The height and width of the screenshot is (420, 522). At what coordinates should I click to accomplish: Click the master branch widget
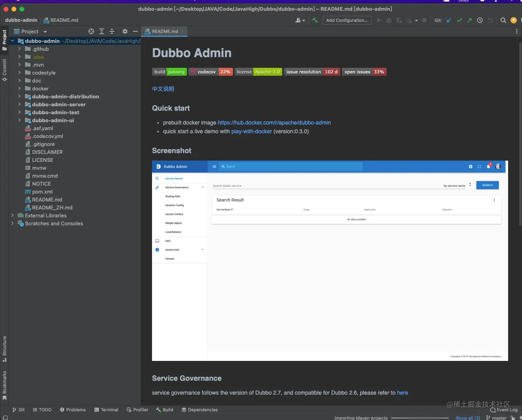pyautogui.click(x=497, y=418)
